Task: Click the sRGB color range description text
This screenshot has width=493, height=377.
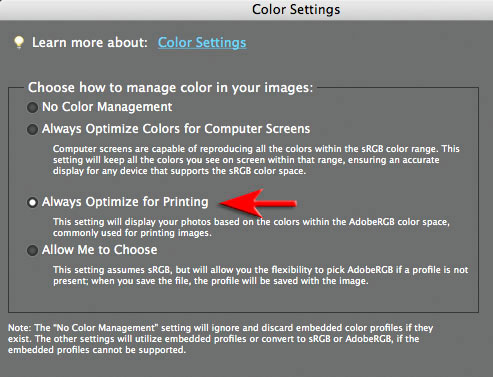Action: (x=256, y=160)
